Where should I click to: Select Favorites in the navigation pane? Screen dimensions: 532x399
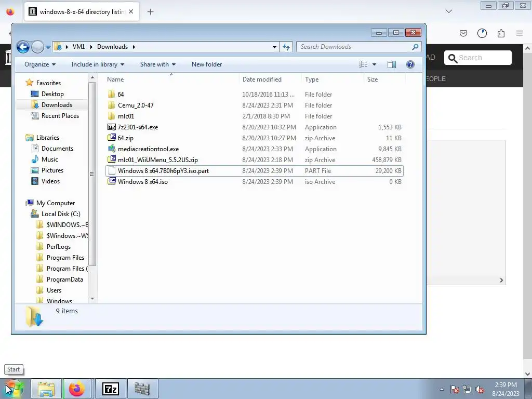[x=48, y=83]
